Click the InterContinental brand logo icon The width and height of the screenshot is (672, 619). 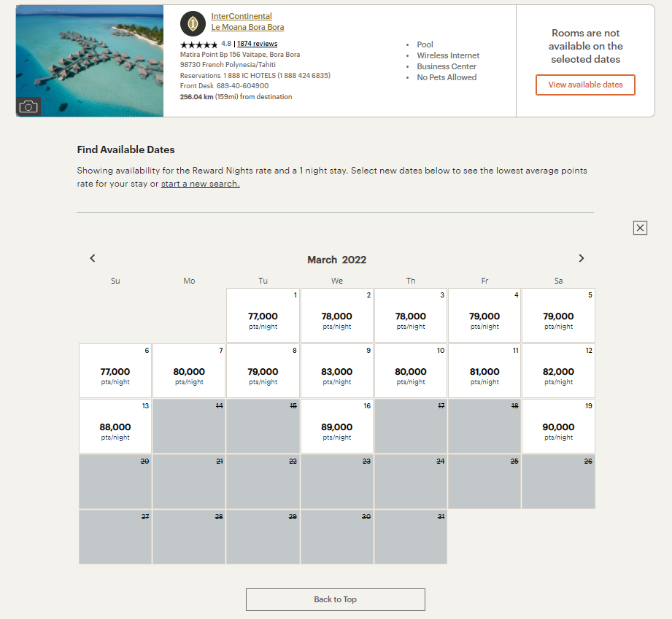point(192,23)
